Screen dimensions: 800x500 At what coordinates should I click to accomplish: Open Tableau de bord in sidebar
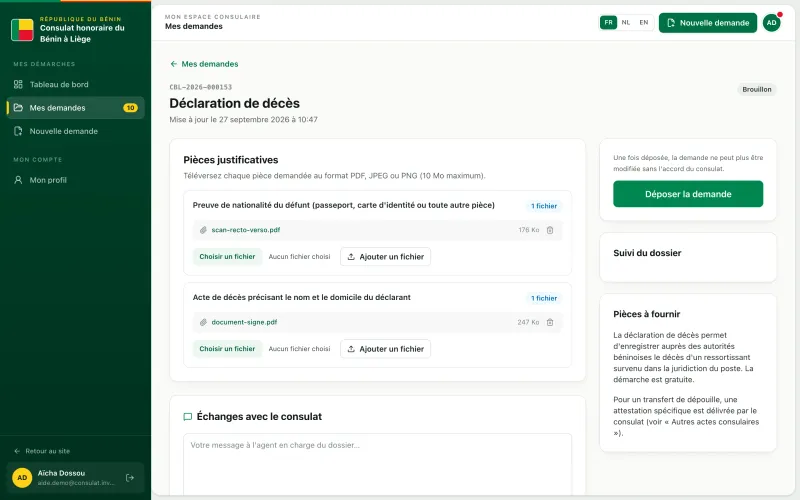click(76, 84)
